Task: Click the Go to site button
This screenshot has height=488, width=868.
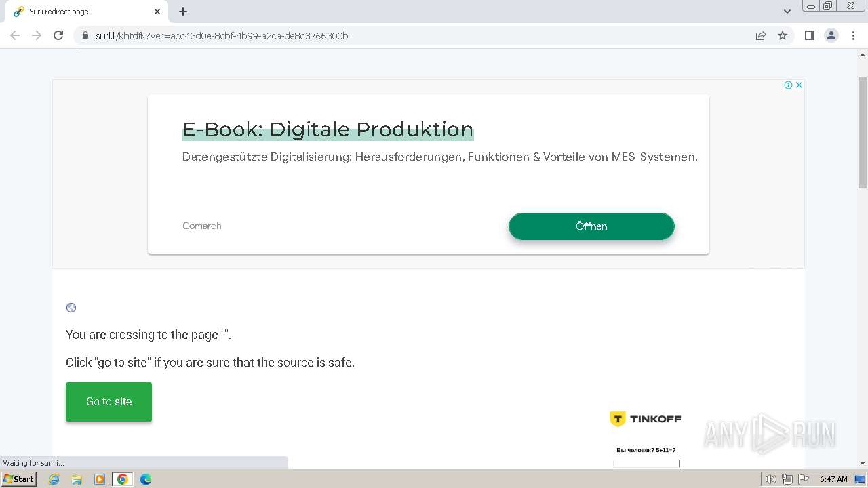Action: click(108, 402)
